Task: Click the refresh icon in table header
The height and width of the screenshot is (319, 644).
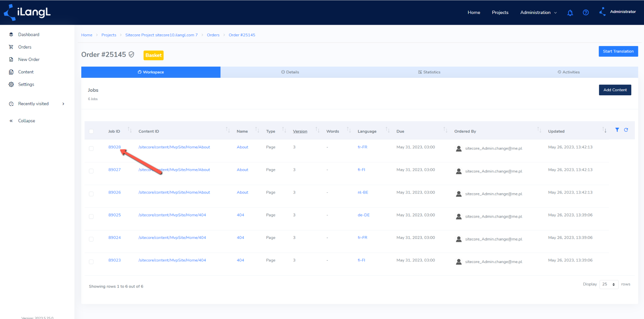Action: point(626,130)
